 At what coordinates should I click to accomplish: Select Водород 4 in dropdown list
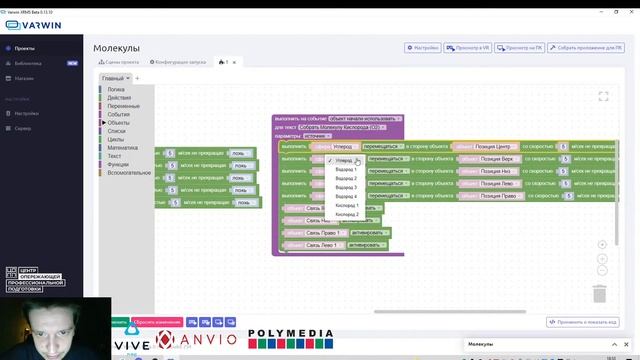click(x=346, y=196)
